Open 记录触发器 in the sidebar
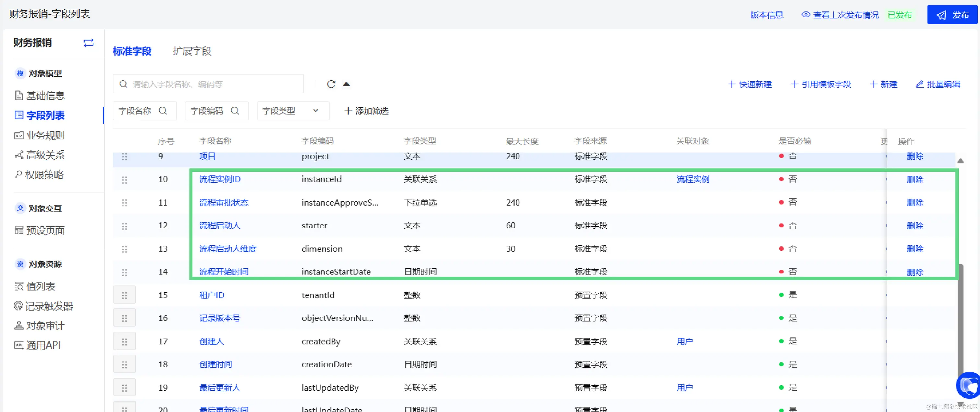The width and height of the screenshot is (980, 412). 49,306
